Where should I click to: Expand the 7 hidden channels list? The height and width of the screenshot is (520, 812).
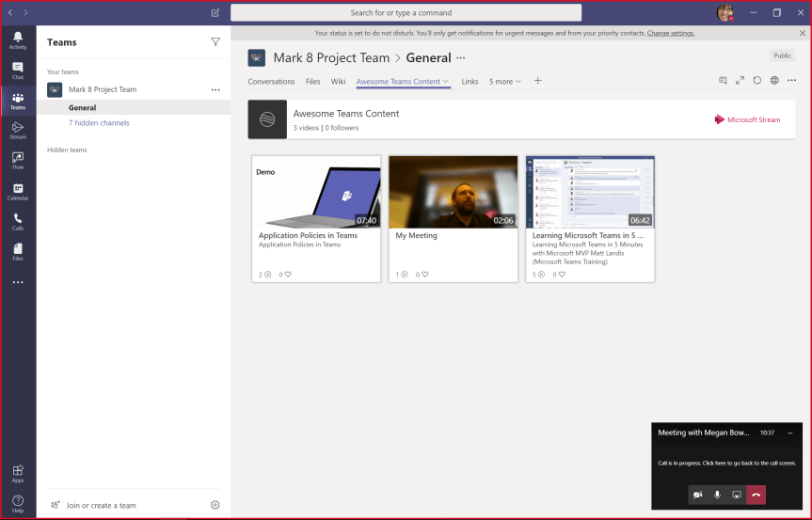click(x=99, y=123)
